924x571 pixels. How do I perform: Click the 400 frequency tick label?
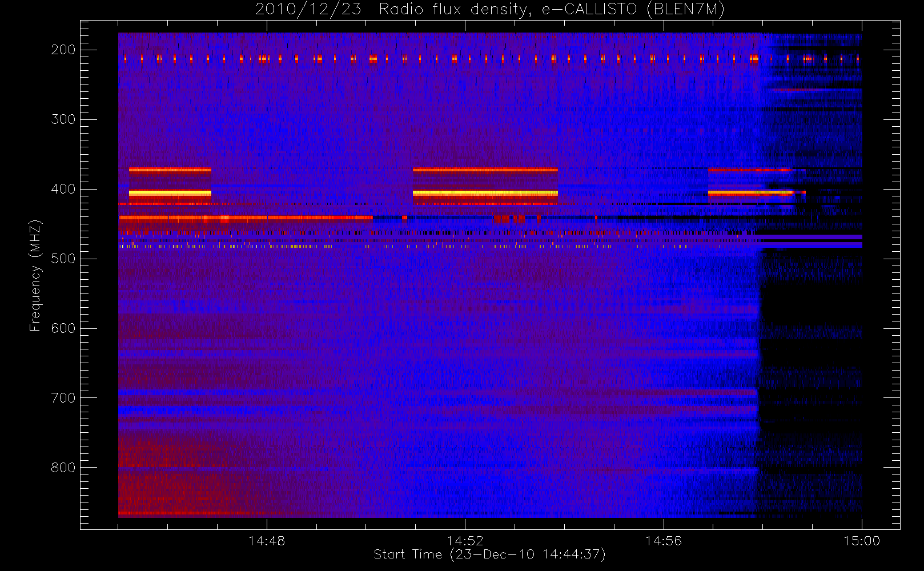[63, 189]
